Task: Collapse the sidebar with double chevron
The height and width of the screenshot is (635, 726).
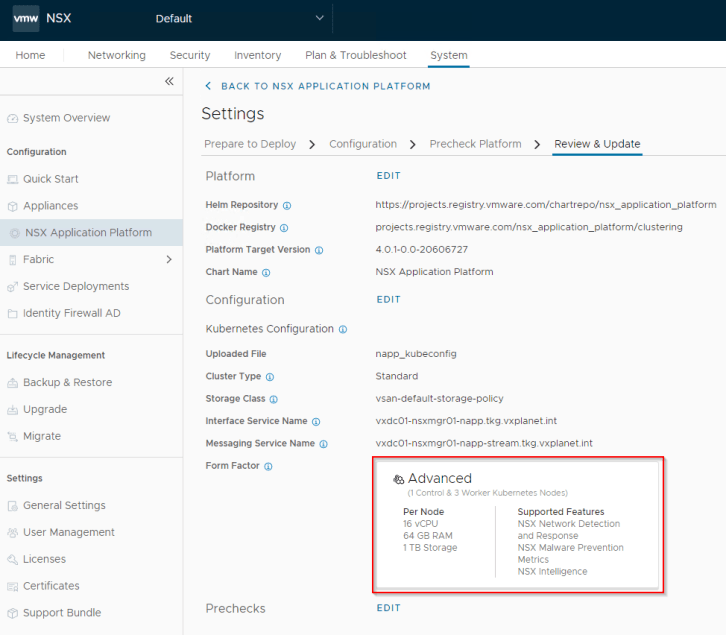Action: point(169,82)
